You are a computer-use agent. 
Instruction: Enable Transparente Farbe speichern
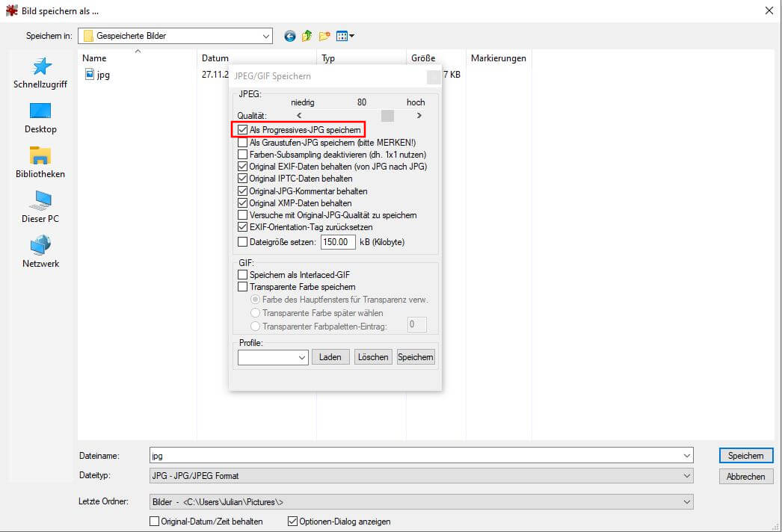click(242, 287)
